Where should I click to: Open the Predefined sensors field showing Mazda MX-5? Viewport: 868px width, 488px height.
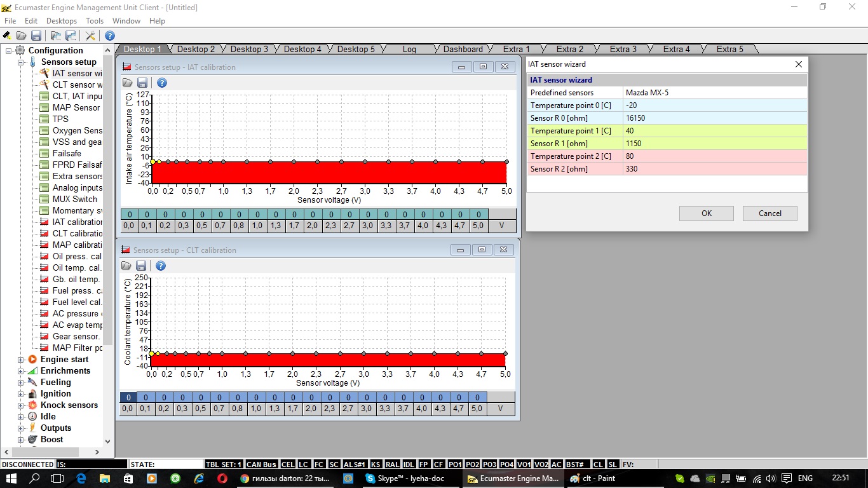pos(714,93)
